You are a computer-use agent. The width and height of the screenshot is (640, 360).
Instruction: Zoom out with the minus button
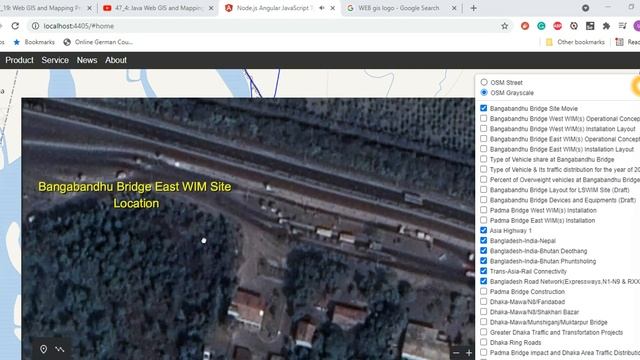click(x=456, y=353)
